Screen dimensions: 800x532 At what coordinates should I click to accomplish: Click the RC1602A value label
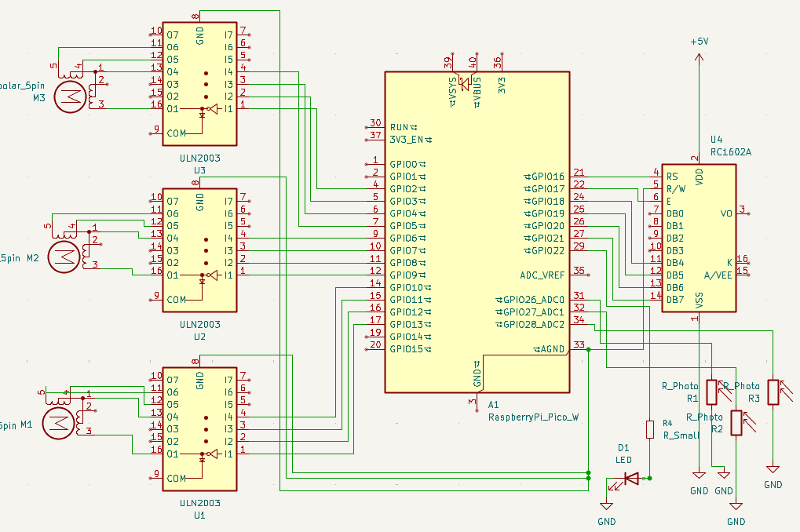click(x=731, y=152)
